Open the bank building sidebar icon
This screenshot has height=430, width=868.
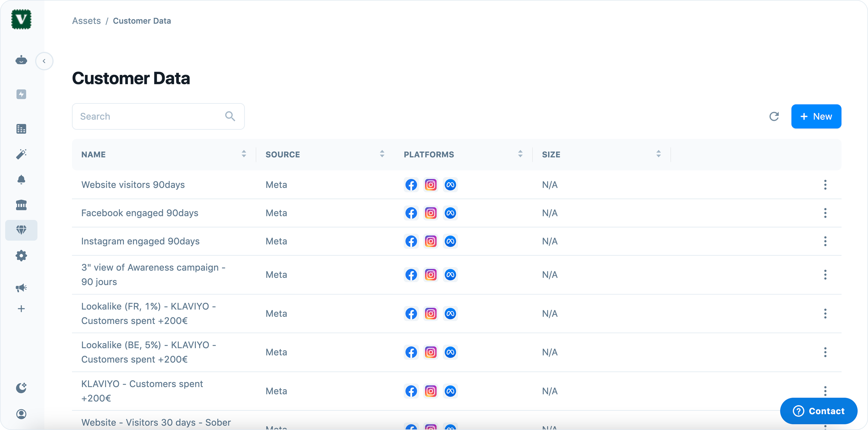tap(21, 205)
